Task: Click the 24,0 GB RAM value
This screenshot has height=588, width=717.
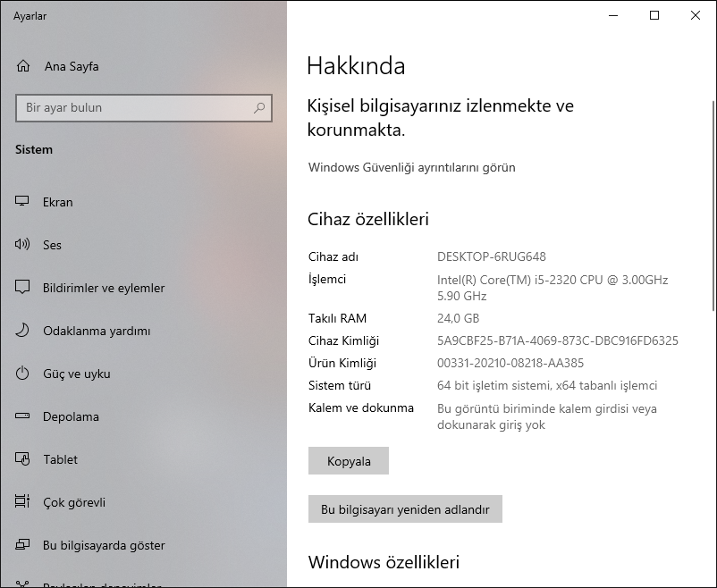Action: pyautogui.click(x=459, y=318)
